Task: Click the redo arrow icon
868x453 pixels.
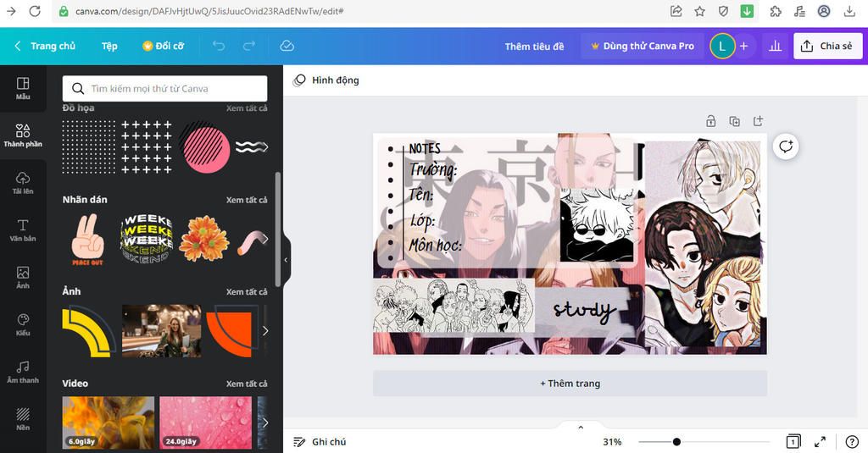Action: [x=249, y=46]
